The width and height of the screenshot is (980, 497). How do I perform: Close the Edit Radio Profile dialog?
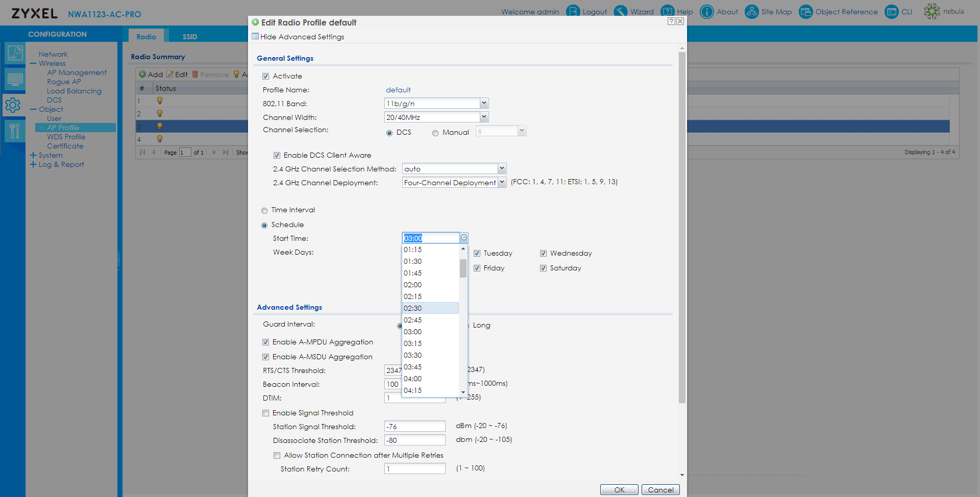point(680,21)
